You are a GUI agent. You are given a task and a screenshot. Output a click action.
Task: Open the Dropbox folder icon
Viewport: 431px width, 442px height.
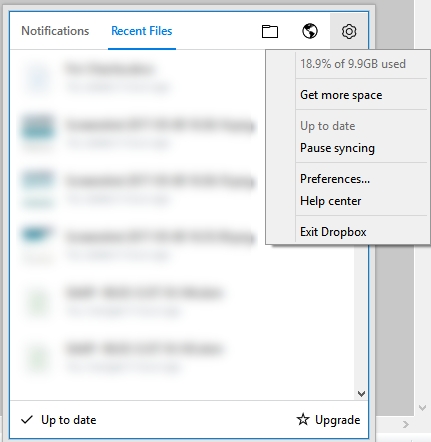pyautogui.click(x=270, y=31)
